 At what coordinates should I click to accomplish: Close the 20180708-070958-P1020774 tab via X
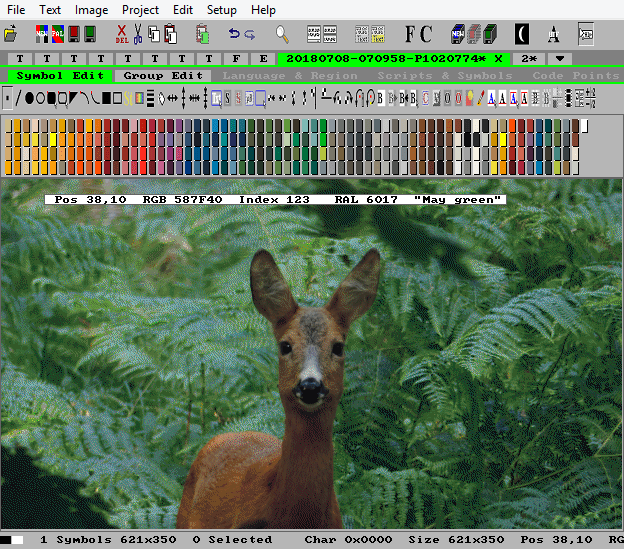point(498,59)
